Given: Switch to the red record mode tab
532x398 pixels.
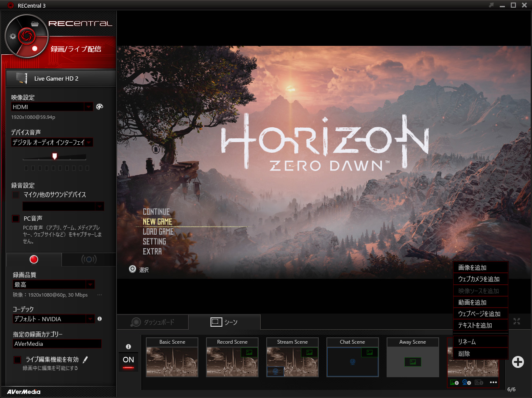Looking at the screenshot, I should (34, 259).
